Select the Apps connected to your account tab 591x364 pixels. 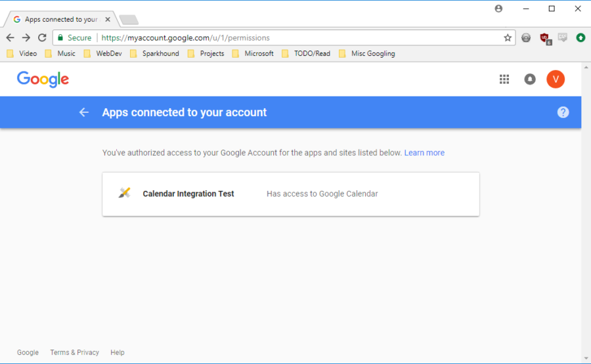pos(60,19)
